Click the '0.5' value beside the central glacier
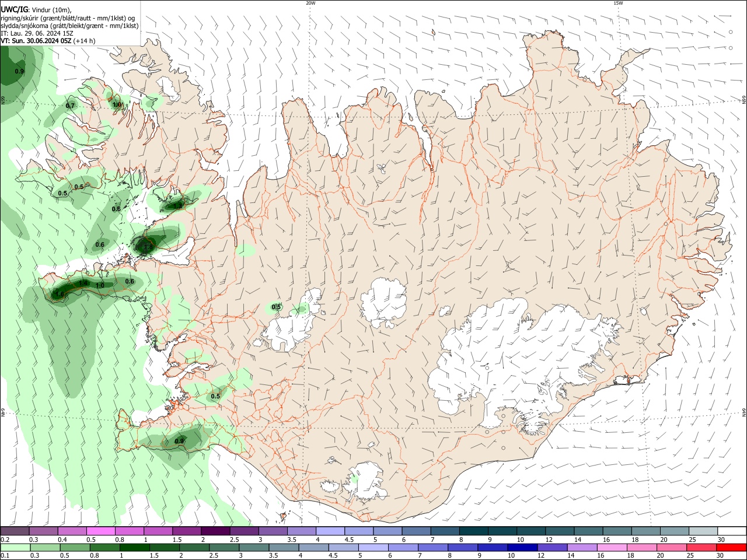 pyautogui.click(x=277, y=307)
